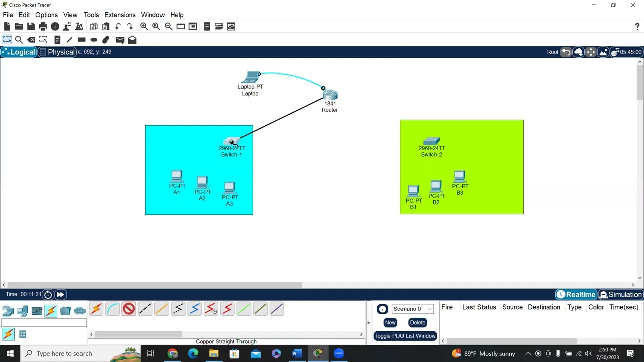644x362 pixels.
Task: Zoom out with the magnifier minus icon
Action: 169,26
